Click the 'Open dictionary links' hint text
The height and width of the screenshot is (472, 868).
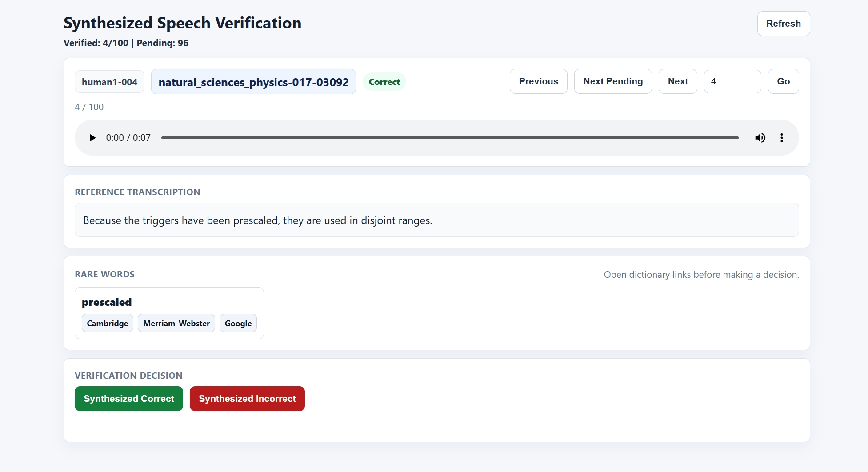tap(701, 275)
